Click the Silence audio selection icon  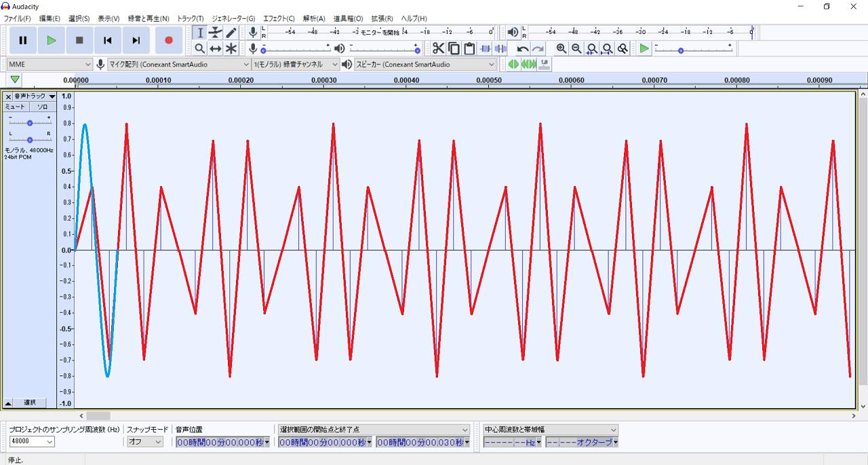(x=500, y=48)
